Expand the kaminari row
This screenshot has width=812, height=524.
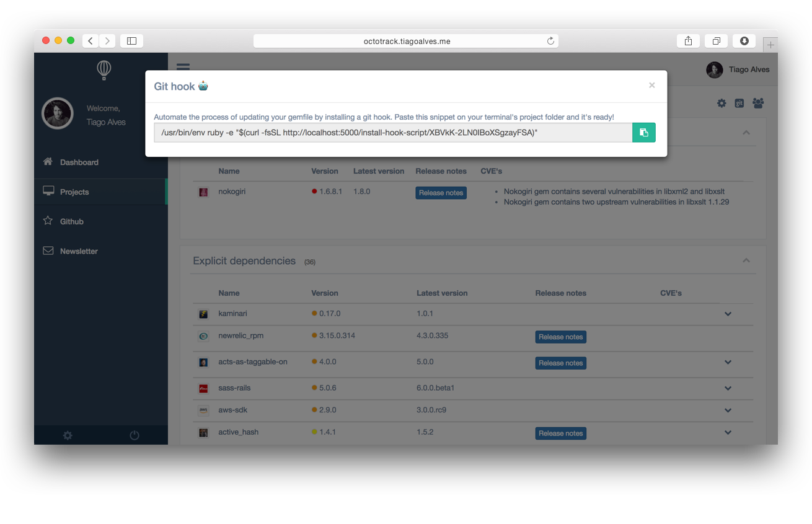pos(728,314)
